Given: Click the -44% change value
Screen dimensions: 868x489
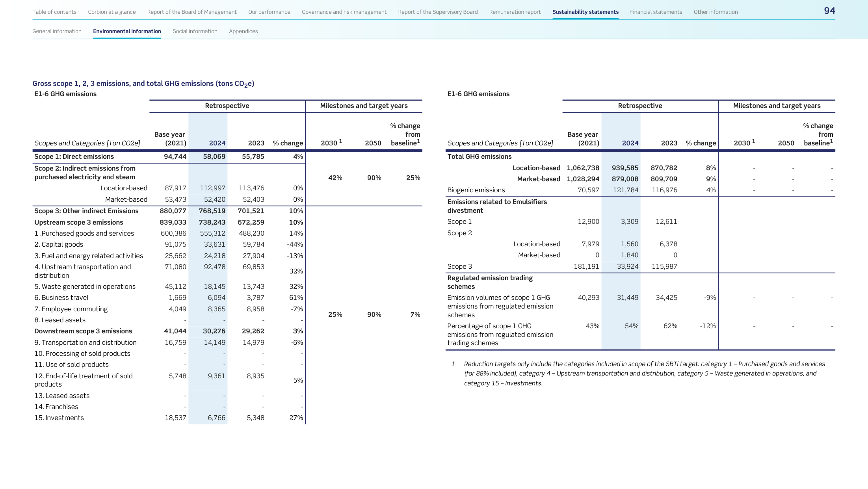Looking at the screenshot, I should pos(295,244).
